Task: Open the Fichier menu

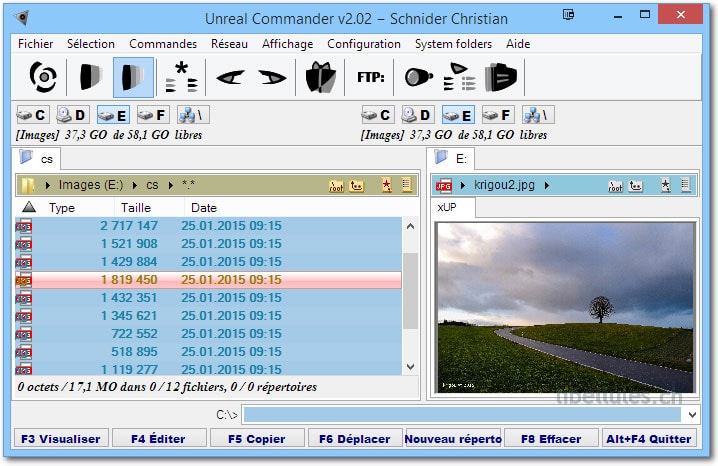Action: click(35, 44)
